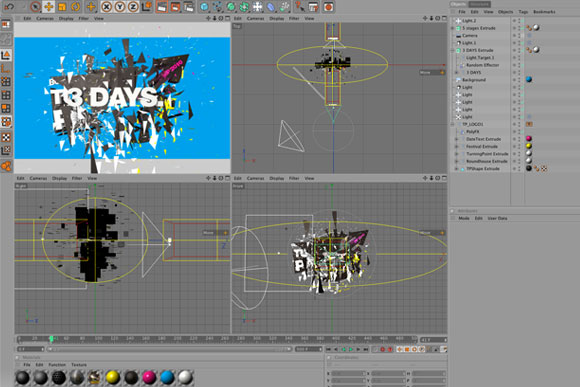Image resolution: width=580 pixels, height=387 pixels.
Task: Toggle the X axis lock
Action: coord(106,6)
